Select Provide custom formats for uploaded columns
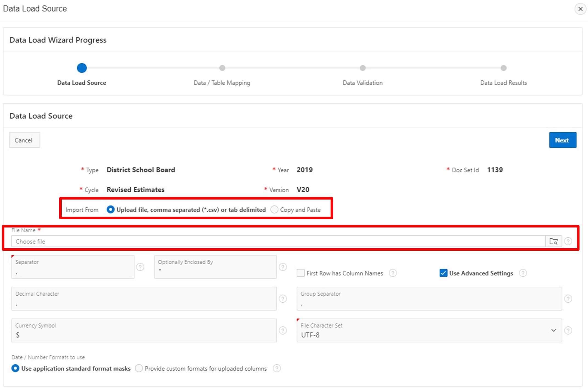 (x=139, y=368)
